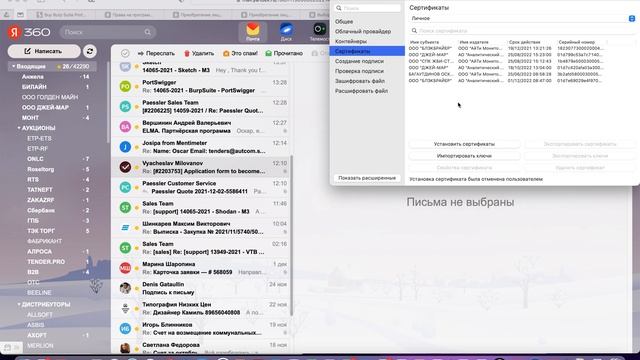Open the Почта service icon
The height and width of the screenshot is (360, 640).
(x=253, y=32)
